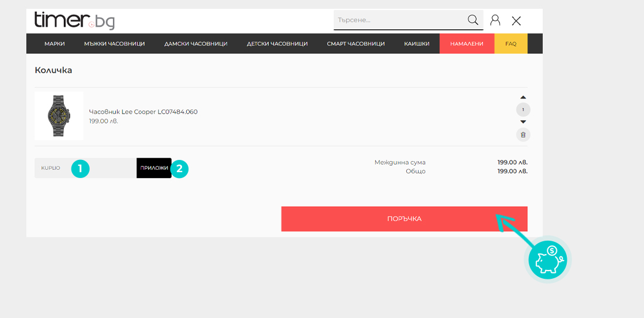Image resolution: width=644 pixels, height=318 pixels.
Task: Click product price 199.00 лв. under the title
Action: coord(104,121)
